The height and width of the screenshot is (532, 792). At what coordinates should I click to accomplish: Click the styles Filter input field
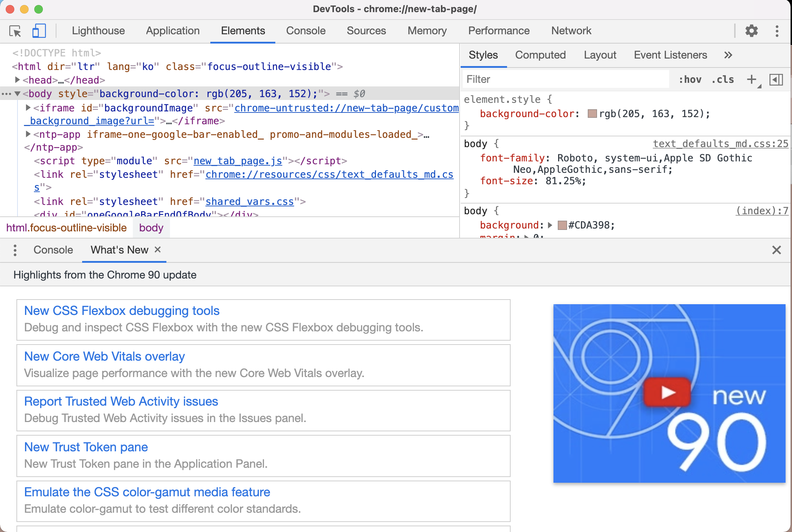coord(566,79)
